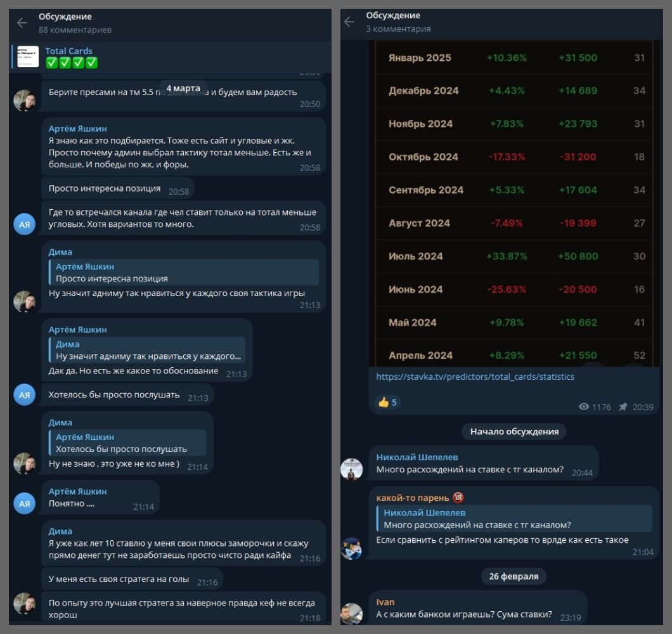Open какой-то парень's profile avatar
Viewport: 672px width, 634px height.
click(x=351, y=548)
